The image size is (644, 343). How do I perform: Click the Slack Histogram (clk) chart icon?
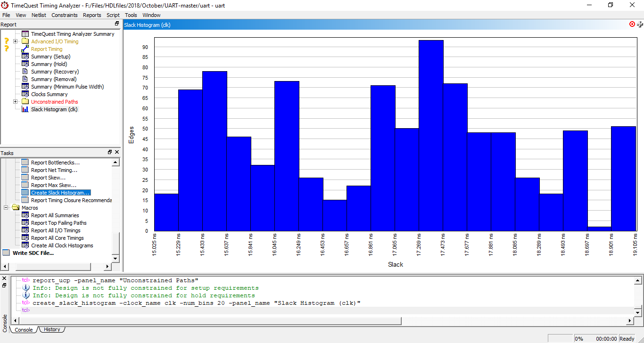coord(25,109)
